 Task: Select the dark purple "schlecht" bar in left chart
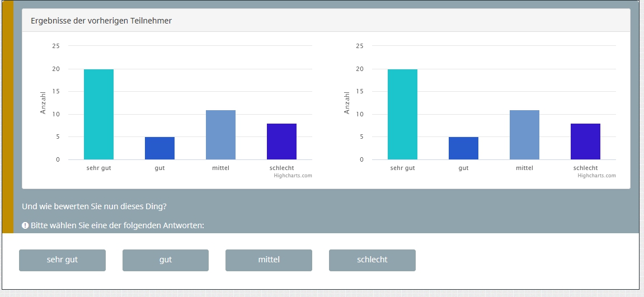(281, 142)
